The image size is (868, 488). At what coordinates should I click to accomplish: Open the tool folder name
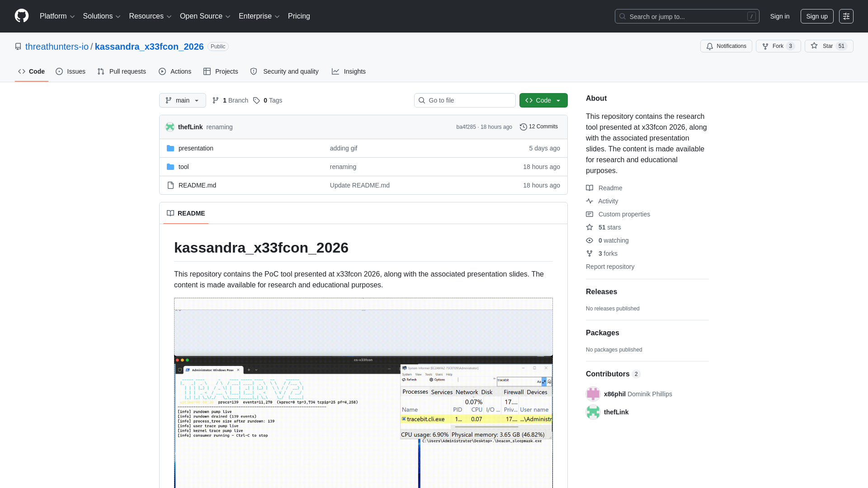(184, 167)
